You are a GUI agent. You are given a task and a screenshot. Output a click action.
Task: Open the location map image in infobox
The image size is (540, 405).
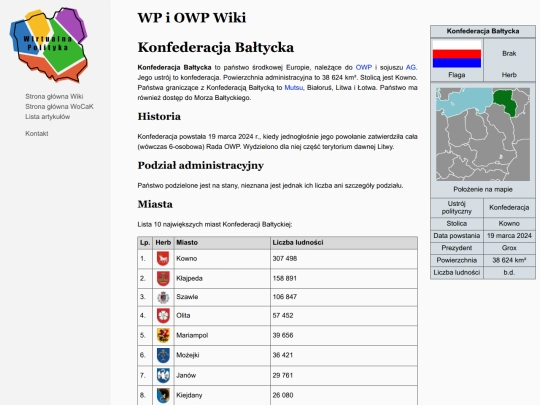point(483,134)
